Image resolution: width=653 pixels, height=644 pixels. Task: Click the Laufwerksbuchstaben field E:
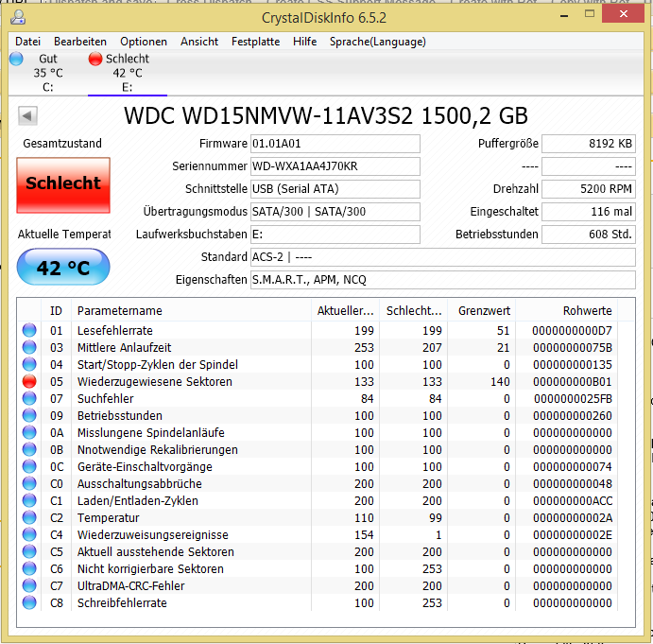coord(335,235)
